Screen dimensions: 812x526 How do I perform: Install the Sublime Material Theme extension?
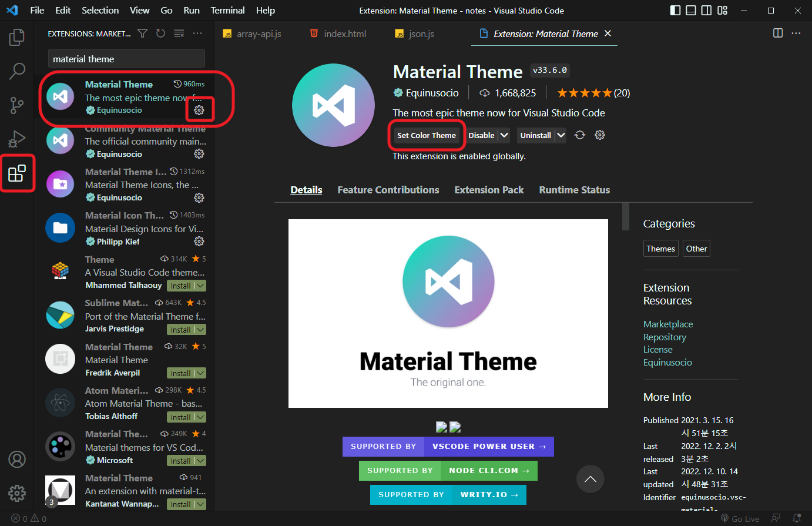(x=180, y=330)
